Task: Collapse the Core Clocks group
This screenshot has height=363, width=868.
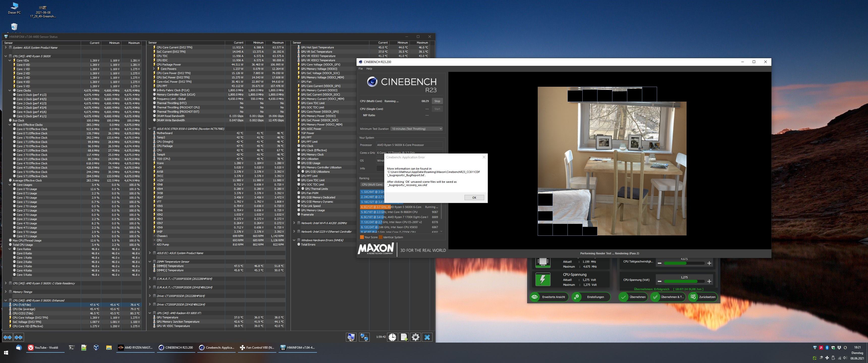Action: tap(10, 90)
